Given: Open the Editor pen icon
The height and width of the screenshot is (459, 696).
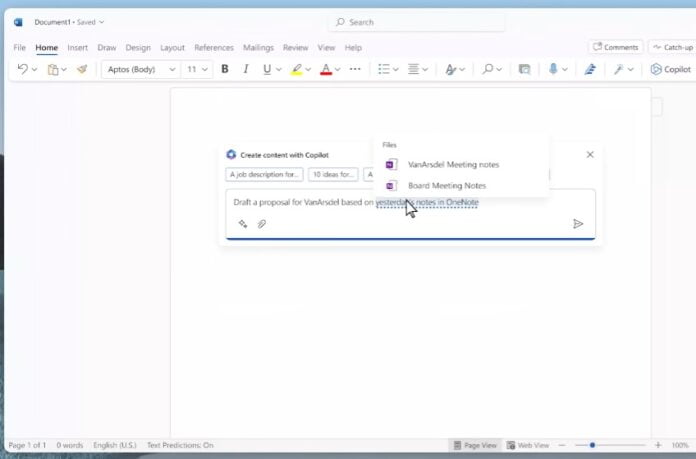Looking at the screenshot, I should [x=589, y=69].
